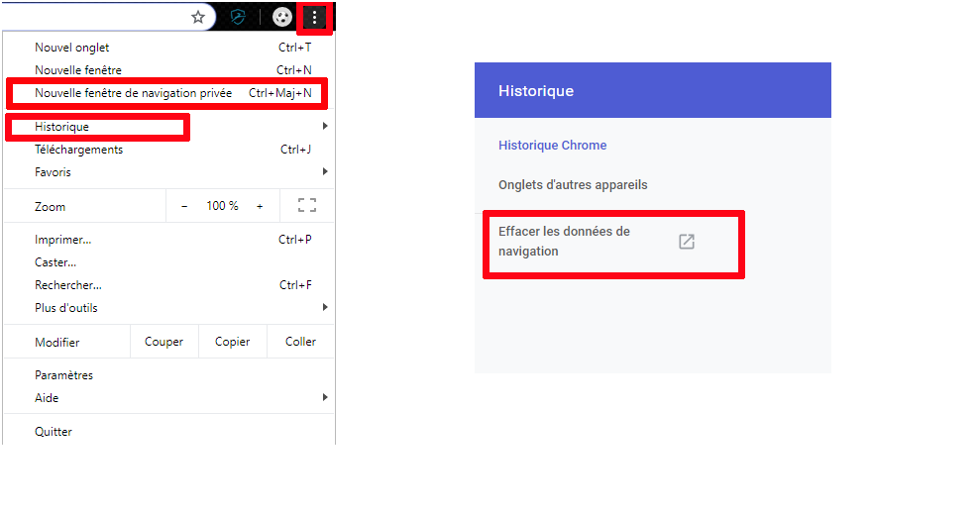This screenshot has height=514, width=980.
Task: Open Paramètres from the menu
Action: click(168, 374)
